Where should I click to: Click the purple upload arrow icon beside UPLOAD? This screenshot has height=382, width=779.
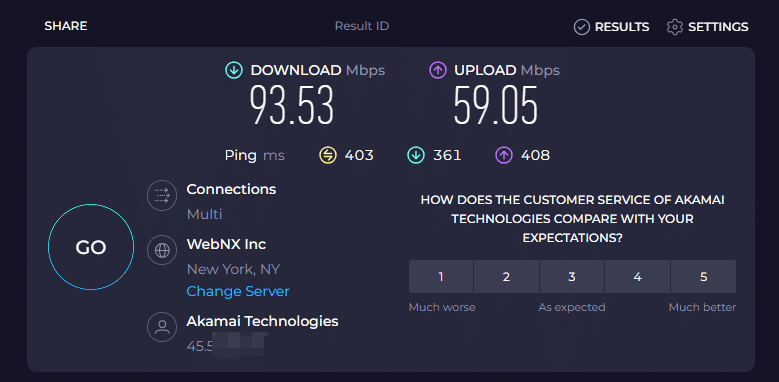click(x=438, y=71)
